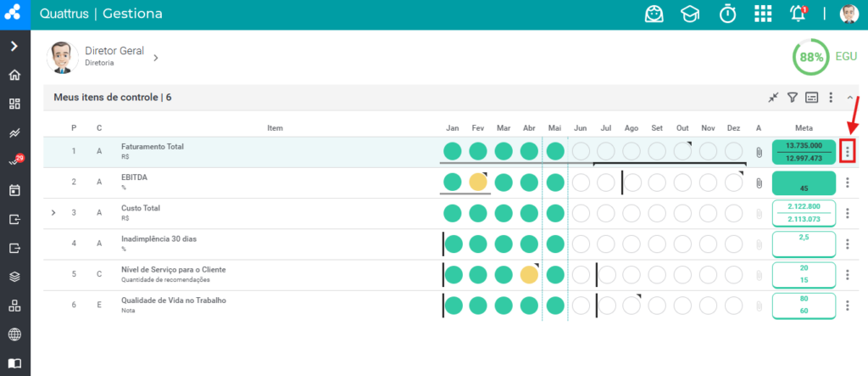Expand the Custo Total row
The image size is (868, 376).
pos(53,212)
